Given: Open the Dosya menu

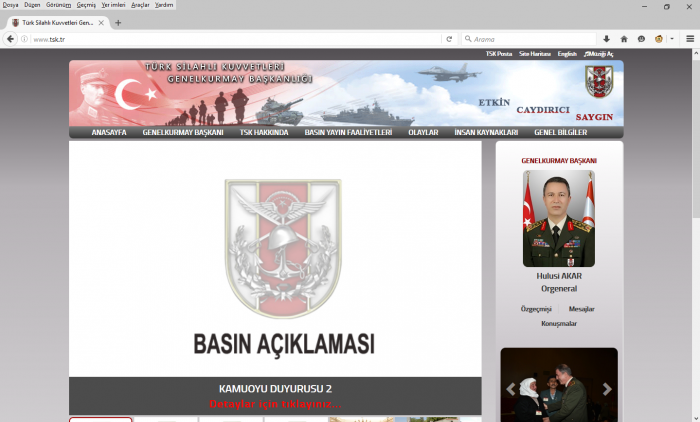Looking at the screenshot, I should 10,5.
